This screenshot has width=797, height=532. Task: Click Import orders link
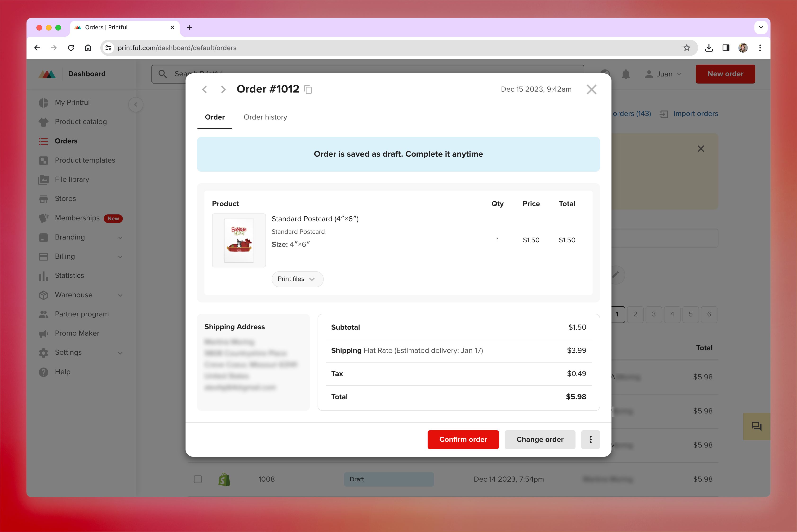[x=689, y=114]
